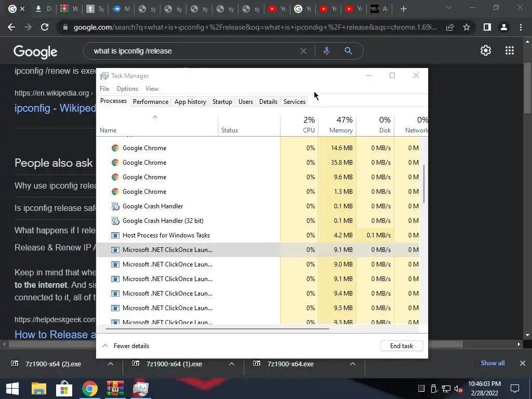Screen dimensions: 532x399
Task: Open Chrome three-dot menu
Action: pyautogui.click(x=521, y=27)
